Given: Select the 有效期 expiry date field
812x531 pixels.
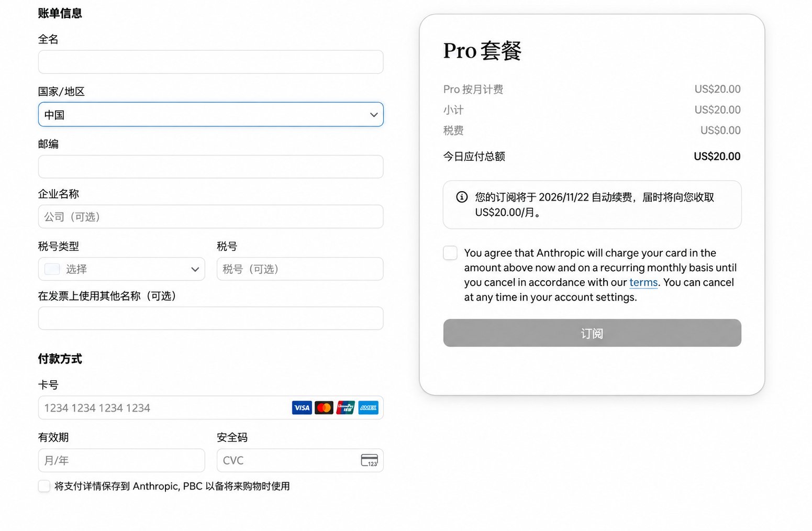Looking at the screenshot, I should point(121,460).
